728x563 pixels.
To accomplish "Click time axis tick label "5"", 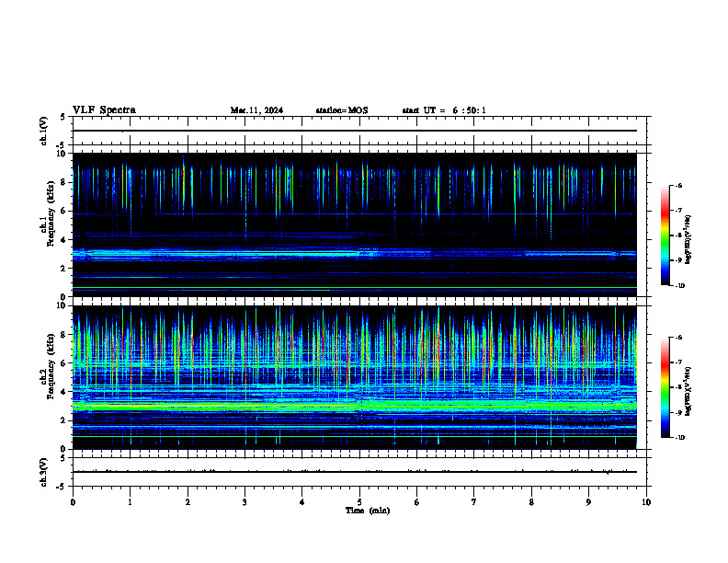I will point(359,502).
